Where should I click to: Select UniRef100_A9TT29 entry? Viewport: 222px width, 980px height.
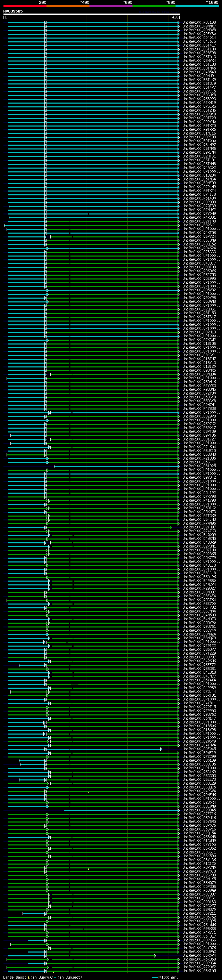click(x=199, y=118)
